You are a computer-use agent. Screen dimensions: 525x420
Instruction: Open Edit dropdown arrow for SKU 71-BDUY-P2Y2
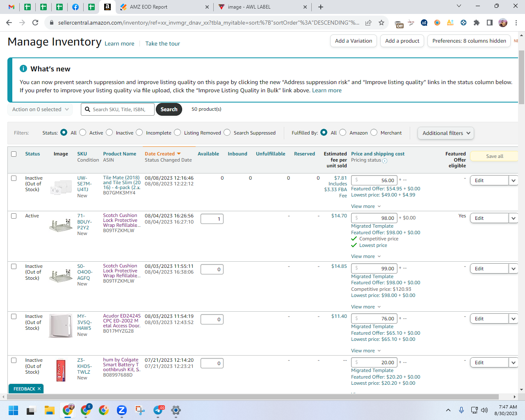(514, 218)
